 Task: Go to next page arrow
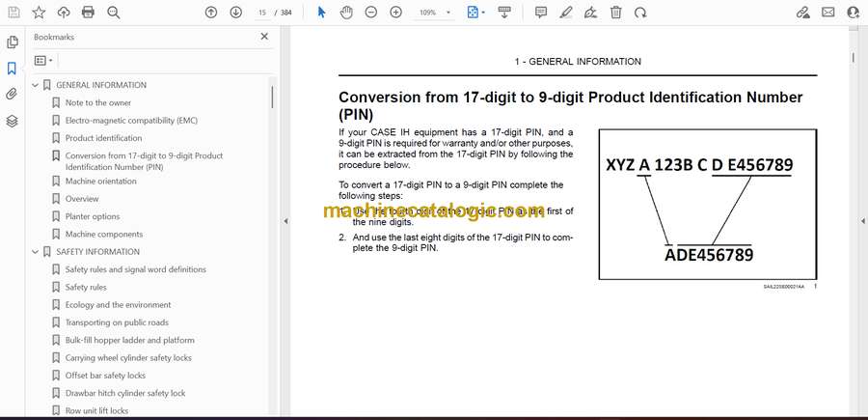tap(236, 13)
